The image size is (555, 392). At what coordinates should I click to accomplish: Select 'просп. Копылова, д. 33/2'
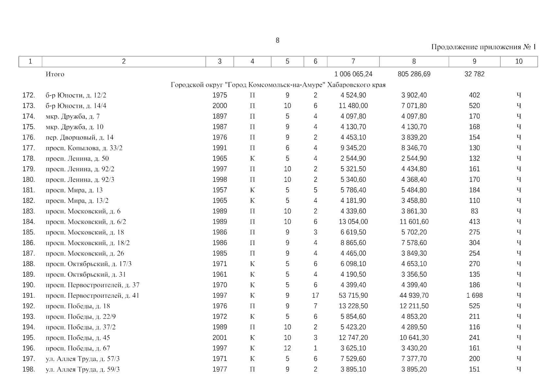[x=84, y=148]
